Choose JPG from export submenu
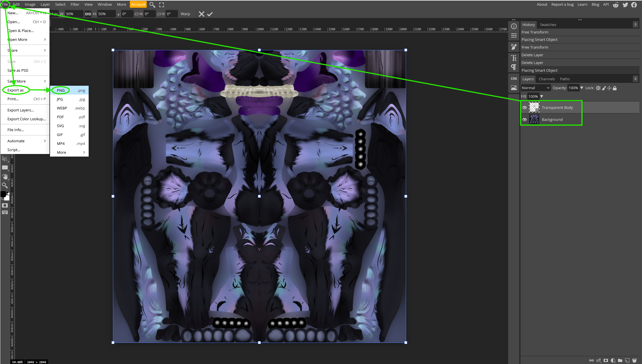The image size is (642, 364). (x=69, y=99)
